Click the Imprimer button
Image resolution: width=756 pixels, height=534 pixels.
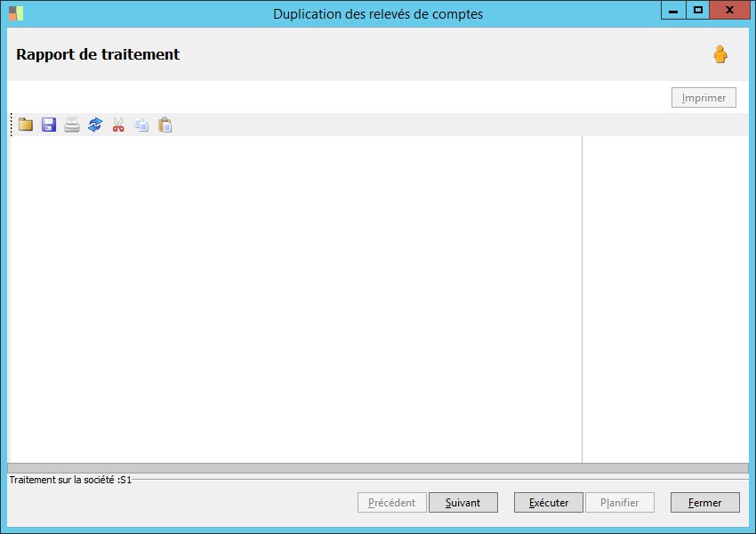click(x=704, y=97)
